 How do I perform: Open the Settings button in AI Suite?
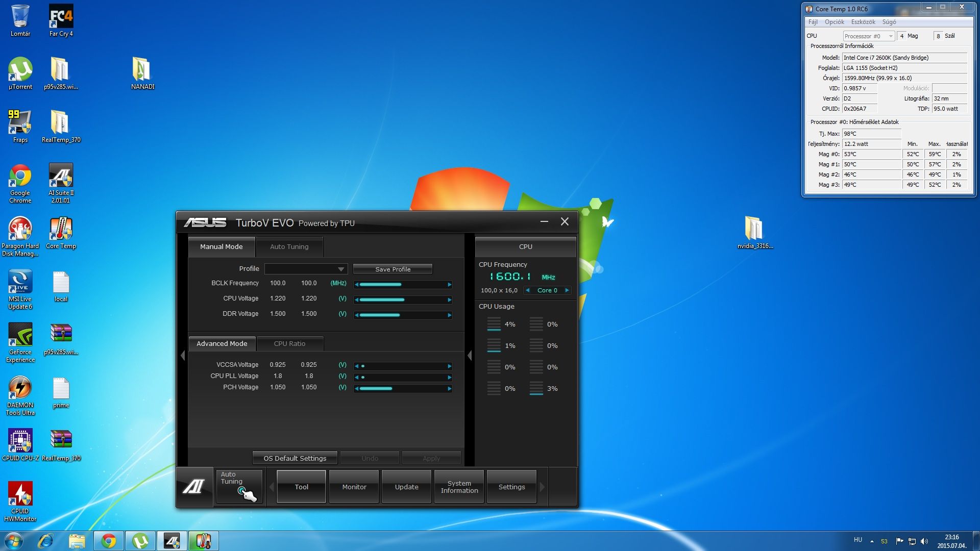tap(512, 487)
